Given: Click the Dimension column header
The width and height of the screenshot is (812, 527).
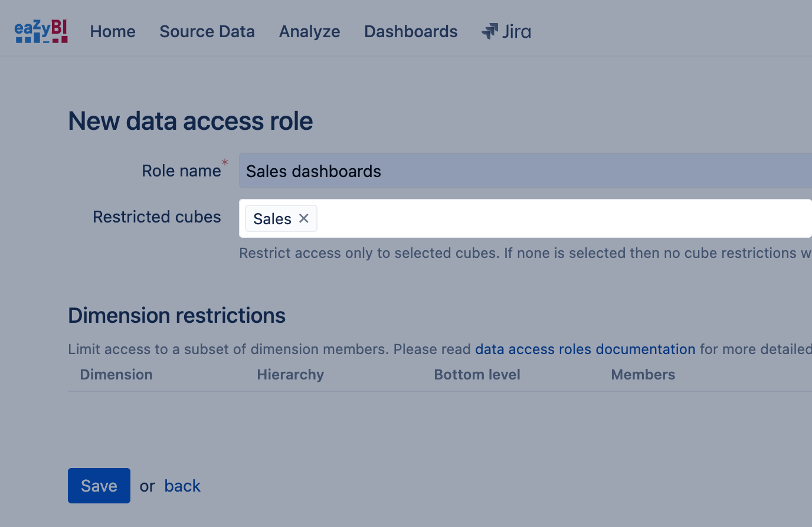Looking at the screenshot, I should point(116,375).
